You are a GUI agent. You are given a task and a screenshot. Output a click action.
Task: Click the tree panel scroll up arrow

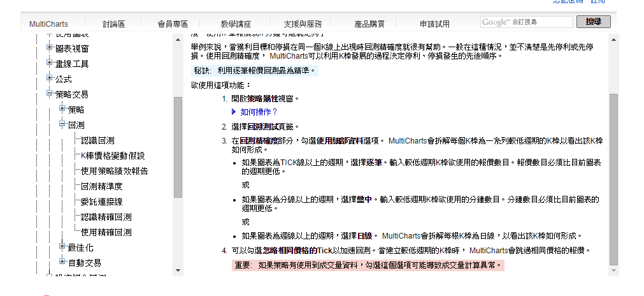coord(178,40)
